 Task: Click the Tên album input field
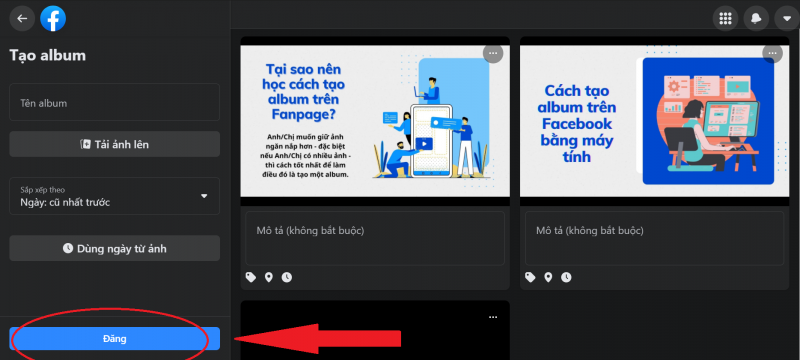coord(115,102)
